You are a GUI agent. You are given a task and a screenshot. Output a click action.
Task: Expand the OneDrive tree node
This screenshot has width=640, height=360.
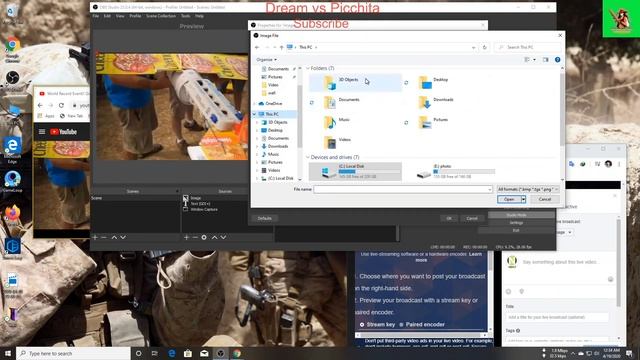(255, 104)
